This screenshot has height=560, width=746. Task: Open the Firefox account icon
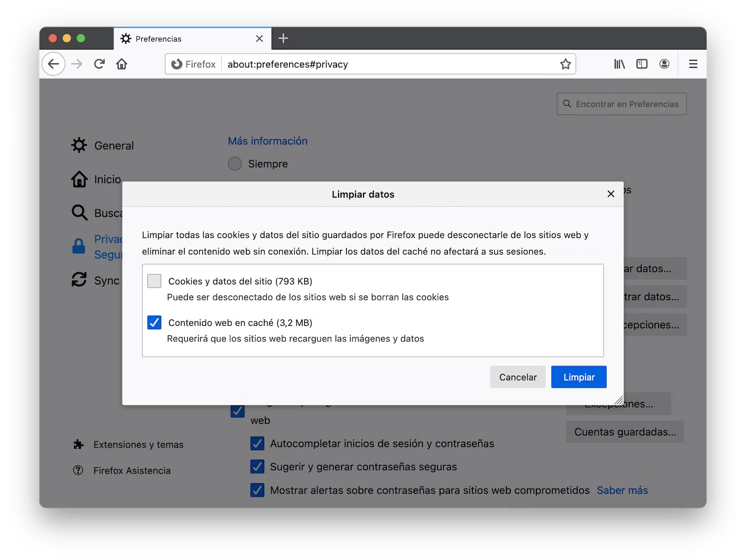[664, 64]
